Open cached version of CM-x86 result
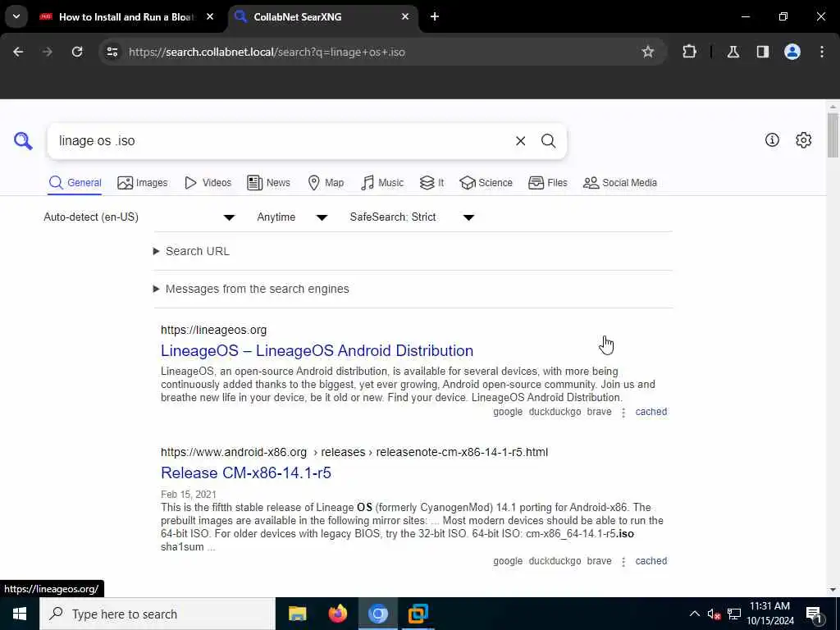 [651, 561]
